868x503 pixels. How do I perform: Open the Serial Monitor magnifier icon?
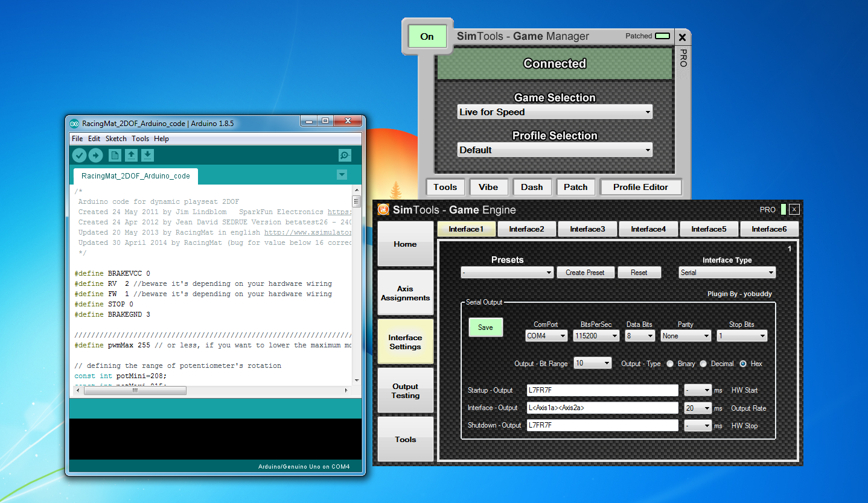point(345,156)
